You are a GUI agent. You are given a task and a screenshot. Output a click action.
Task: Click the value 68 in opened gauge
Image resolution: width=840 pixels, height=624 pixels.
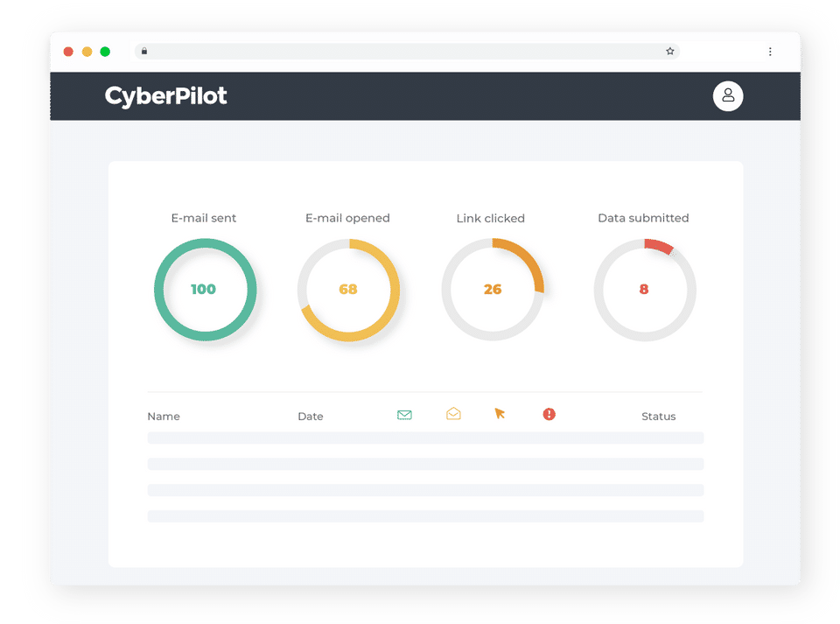click(x=348, y=289)
